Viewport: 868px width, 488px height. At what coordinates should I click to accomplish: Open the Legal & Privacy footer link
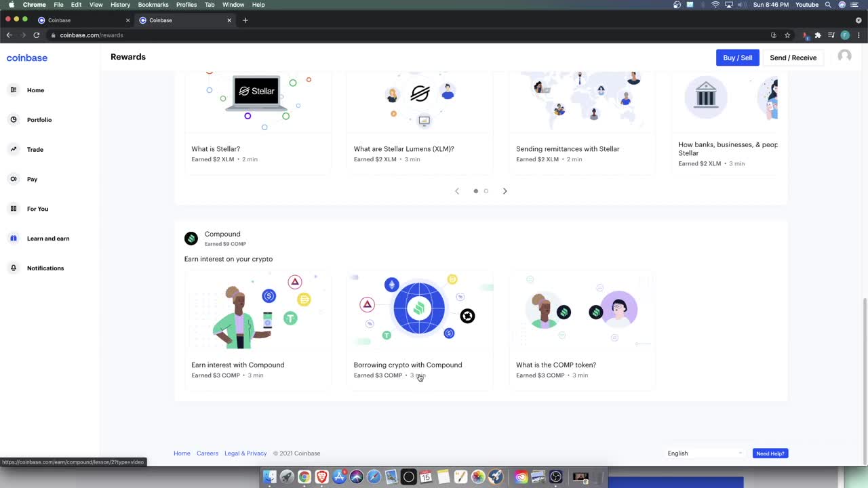coord(245,453)
